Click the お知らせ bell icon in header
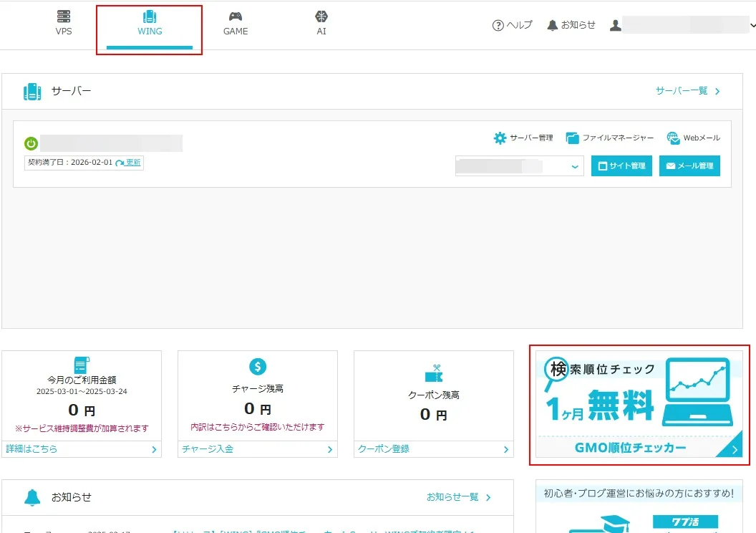 (552, 25)
